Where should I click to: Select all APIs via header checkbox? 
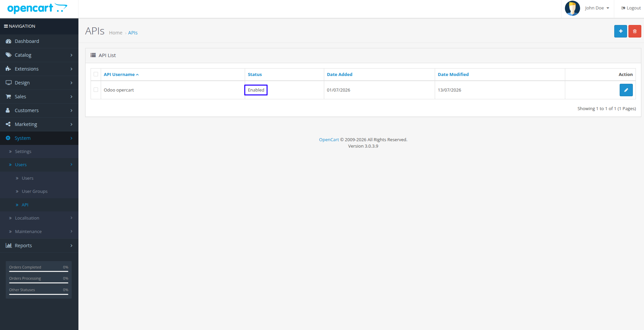click(96, 74)
